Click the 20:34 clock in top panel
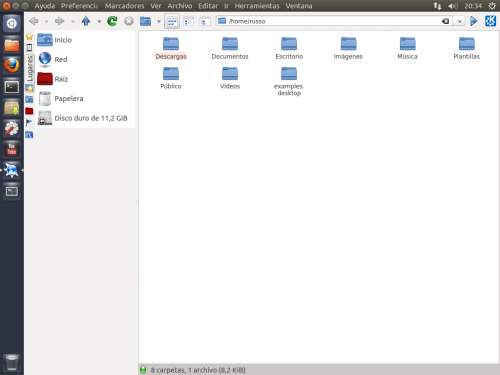The height and width of the screenshot is (375, 500). [x=473, y=6]
